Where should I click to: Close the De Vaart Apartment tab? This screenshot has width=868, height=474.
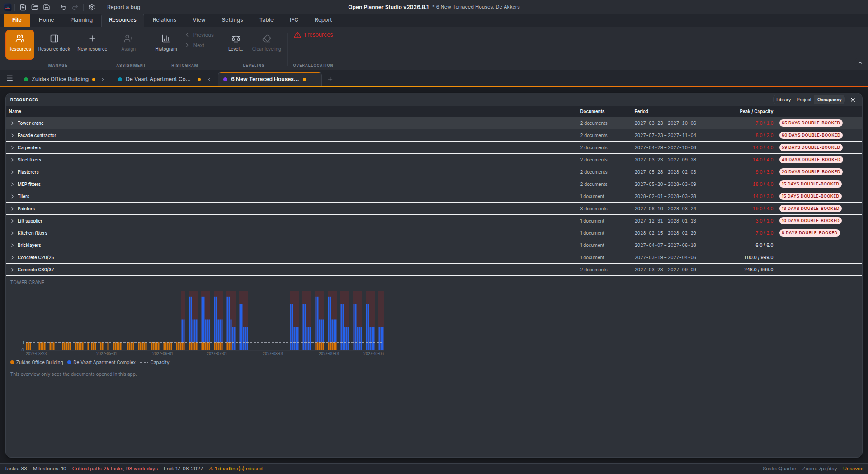tap(208, 79)
